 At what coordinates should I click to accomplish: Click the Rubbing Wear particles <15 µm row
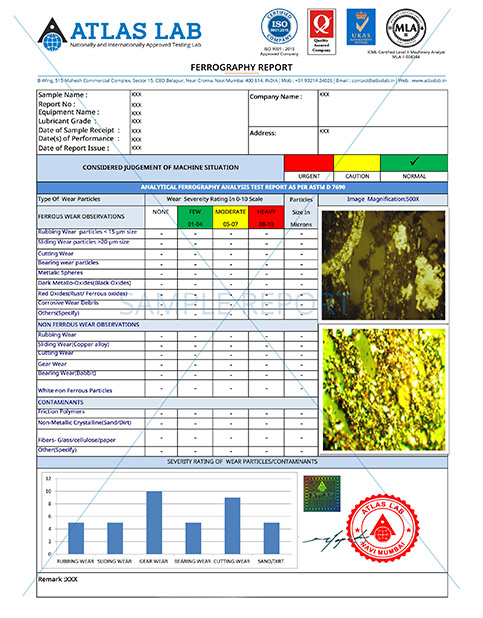pyautogui.click(x=177, y=233)
